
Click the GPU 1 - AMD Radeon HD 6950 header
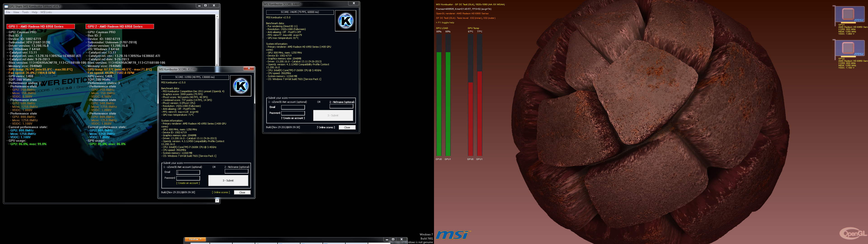(x=40, y=26)
